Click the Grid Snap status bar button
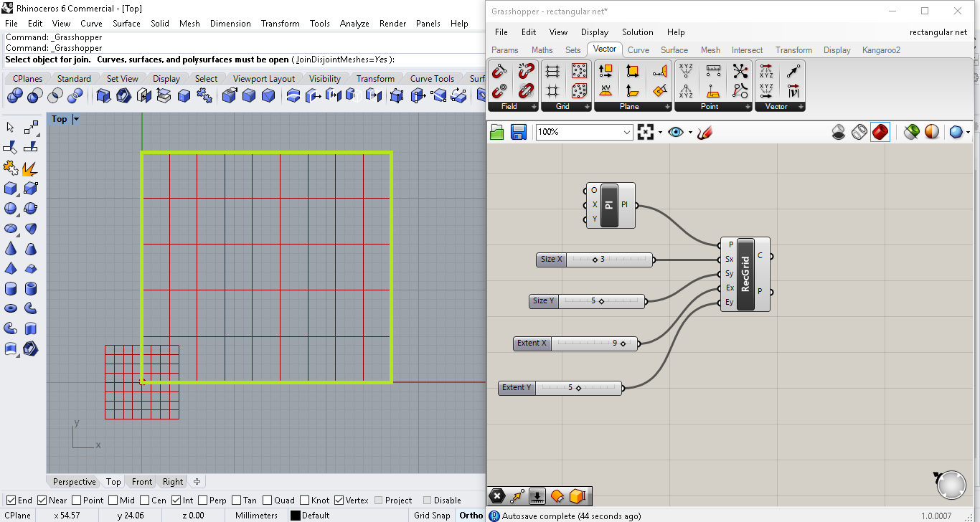This screenshot has height=522, width=980. [x=432, y=515]
